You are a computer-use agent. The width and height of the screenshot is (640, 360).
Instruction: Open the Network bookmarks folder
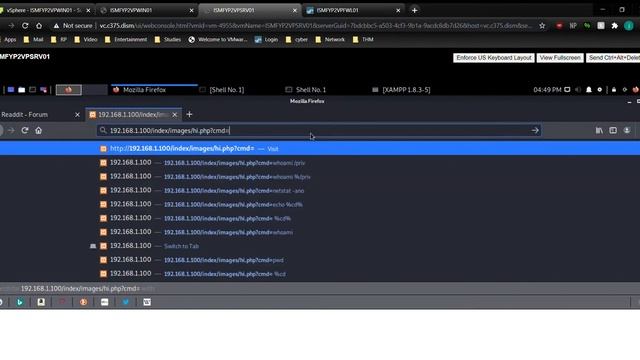point(330,40)
